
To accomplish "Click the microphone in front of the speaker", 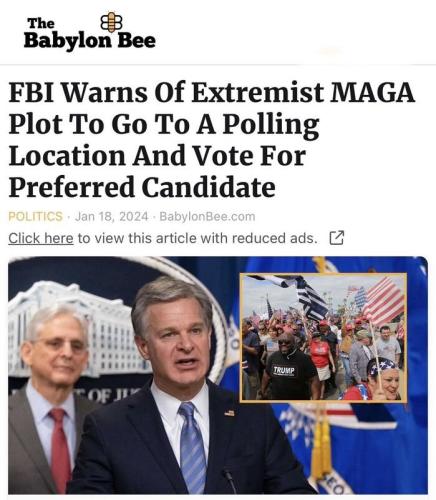I will pyautogui.click(x=230, y=481).
